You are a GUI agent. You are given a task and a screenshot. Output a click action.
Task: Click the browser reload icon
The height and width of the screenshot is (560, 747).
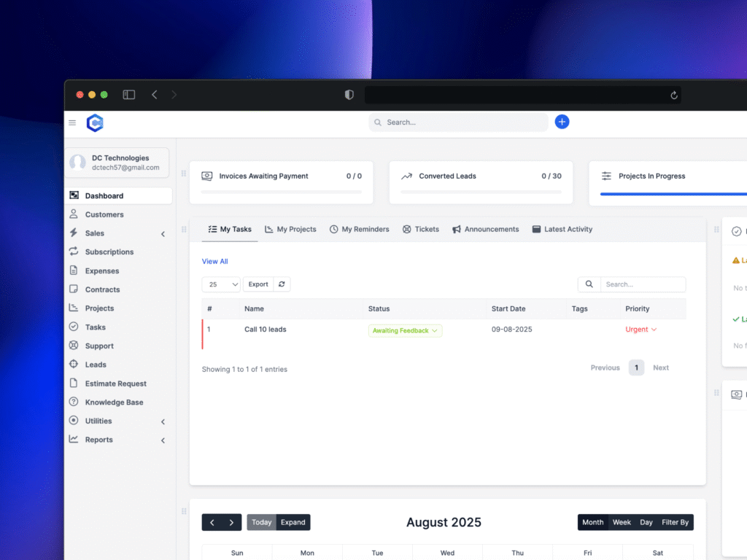coord(674,95)
